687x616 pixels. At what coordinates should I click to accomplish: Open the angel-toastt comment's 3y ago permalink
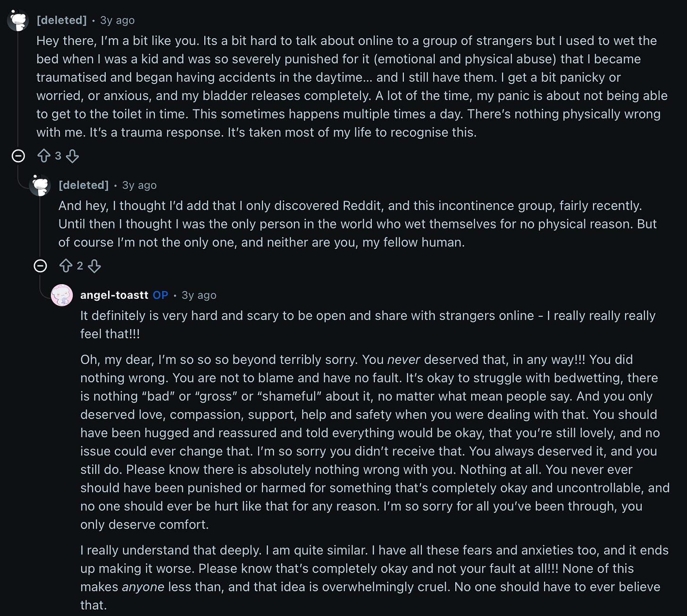199,295
